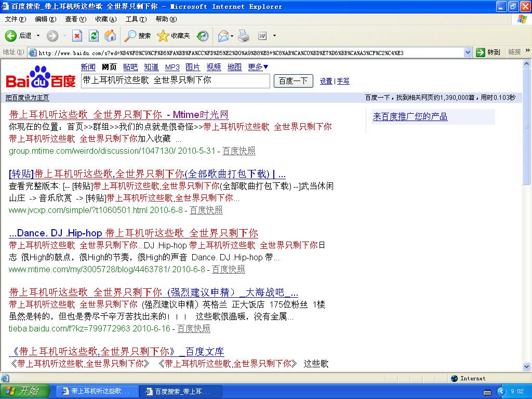
Task: Click the status bar page icon
Action: point(5,378)
